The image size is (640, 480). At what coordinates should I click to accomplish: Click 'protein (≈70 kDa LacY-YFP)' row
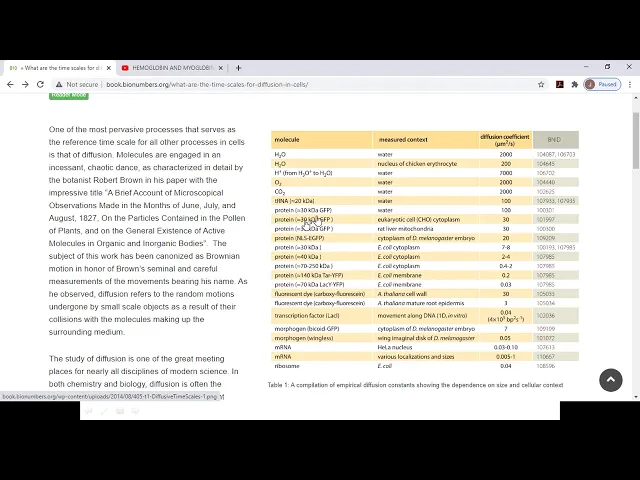424,284
